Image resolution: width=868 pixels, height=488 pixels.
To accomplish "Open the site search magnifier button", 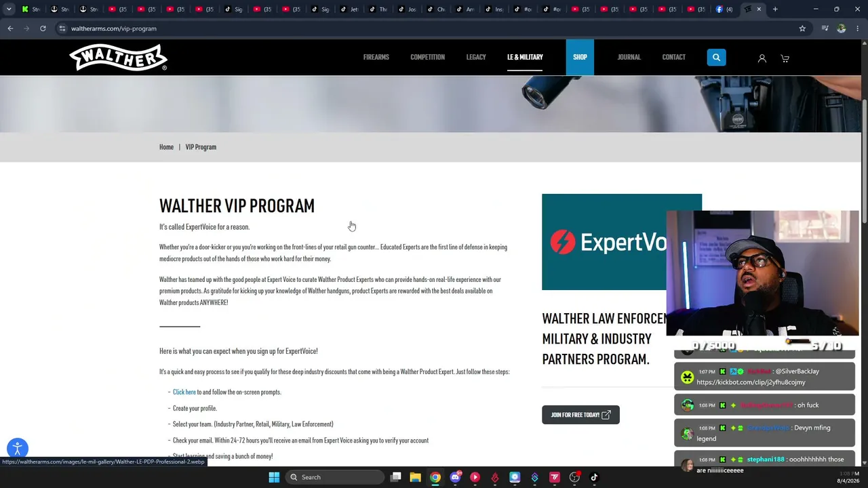I will pyautogui.click(x=716, y=58).
